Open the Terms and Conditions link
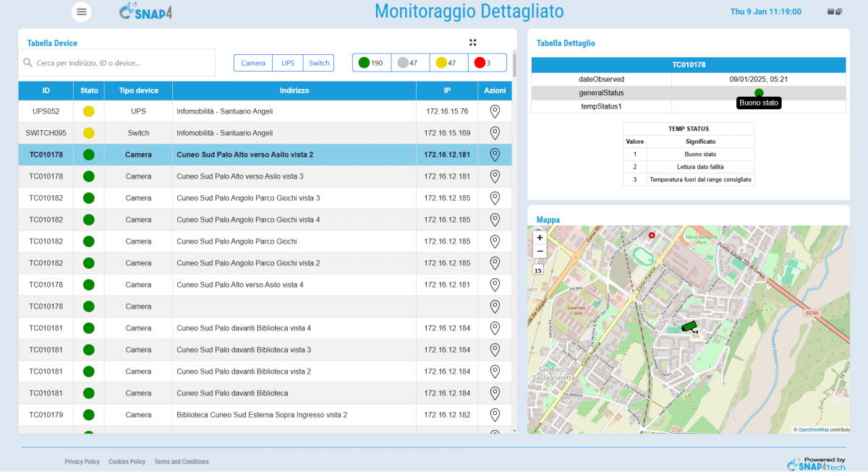868x472 pixels. (182, 462)
